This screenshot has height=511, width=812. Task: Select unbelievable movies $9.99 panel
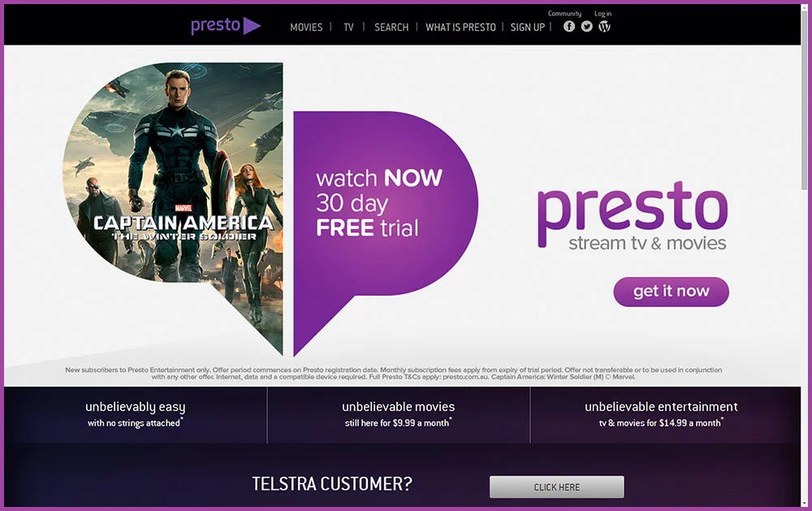click(x=398, y=414)
